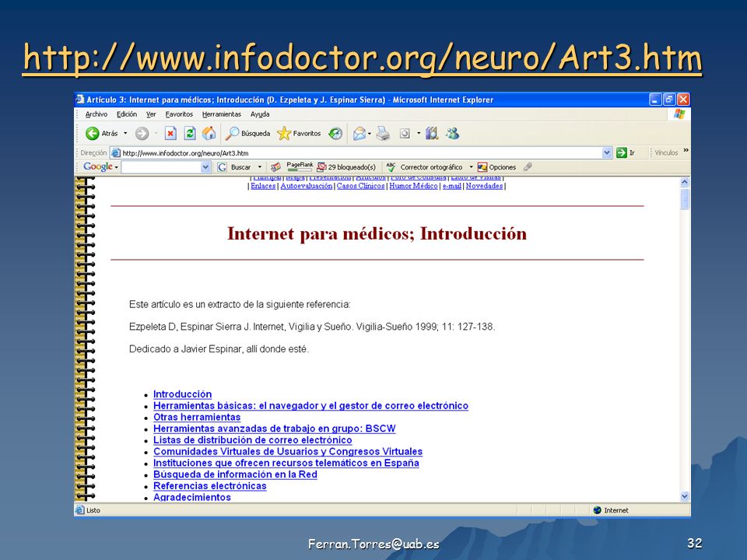The image size is (747, 560).
Task: Go to the home page icon
Action: 209,134
